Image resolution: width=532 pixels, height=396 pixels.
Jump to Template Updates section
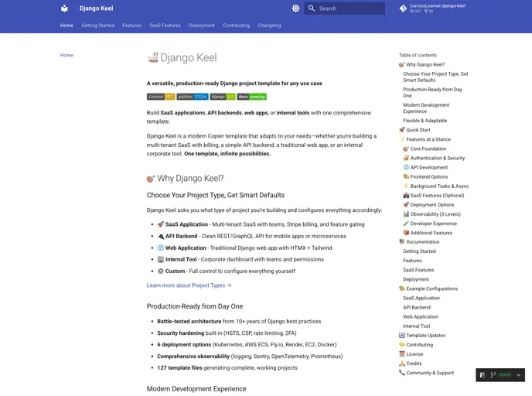(422, 335)
